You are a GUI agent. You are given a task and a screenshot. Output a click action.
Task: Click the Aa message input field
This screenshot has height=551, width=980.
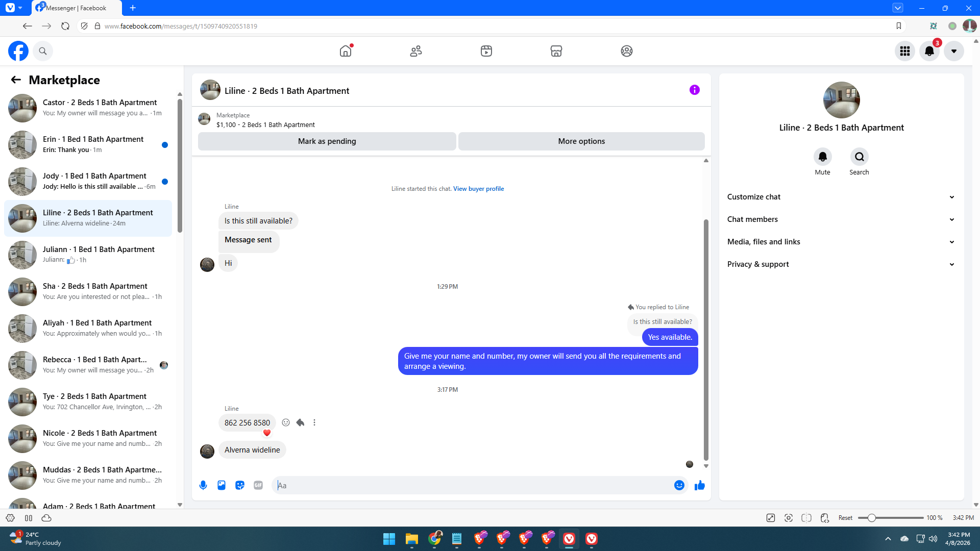point(475,485)
